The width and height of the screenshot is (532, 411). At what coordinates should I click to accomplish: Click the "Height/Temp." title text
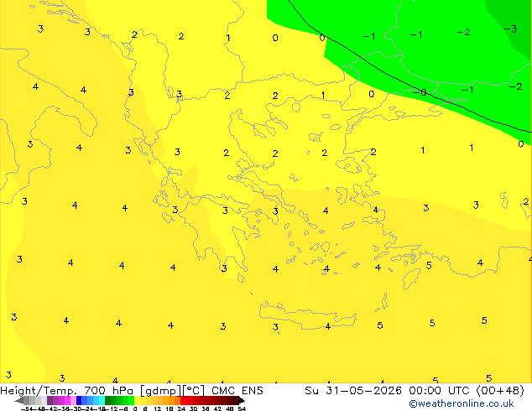point(38,391)
